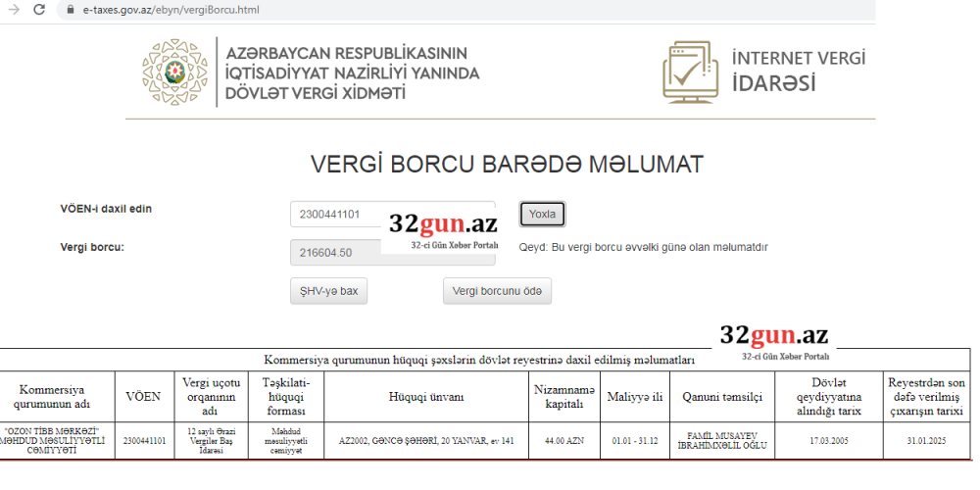Open ŞHV-yə bax
The height and width of the screenshot is (490, 980).
[x=328, y=291]
